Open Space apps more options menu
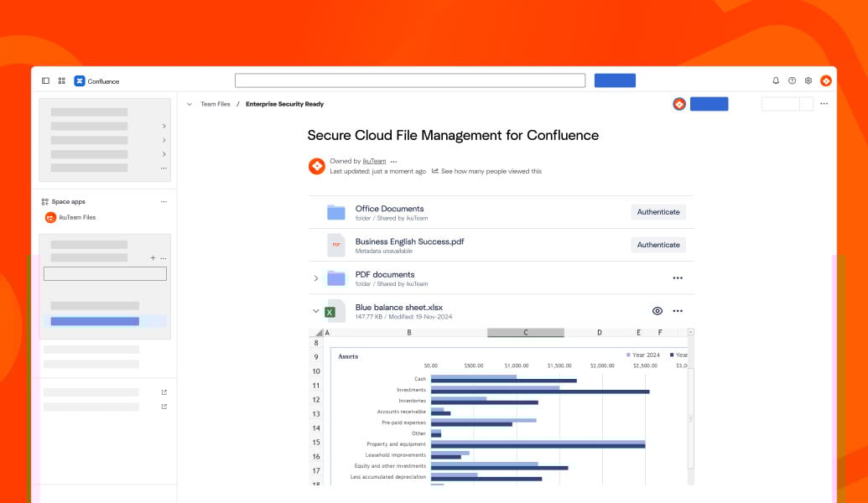Viewport: 868px width, 503px height. coord(164,202)
